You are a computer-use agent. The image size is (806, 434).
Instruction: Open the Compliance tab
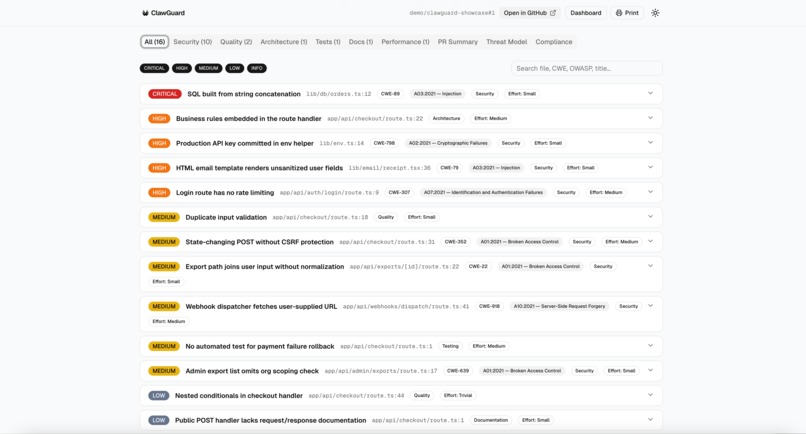[x=554, y=42]
